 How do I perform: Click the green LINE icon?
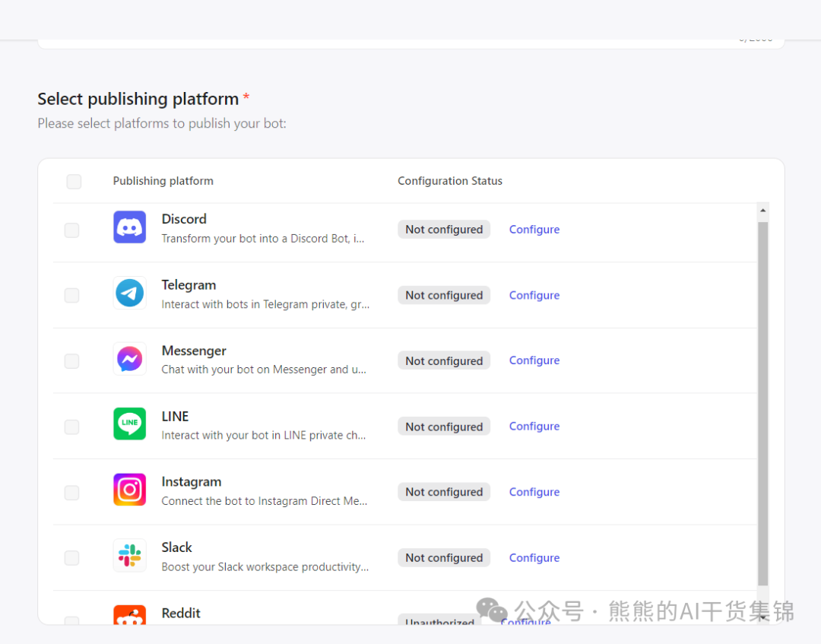coord(129,424)
